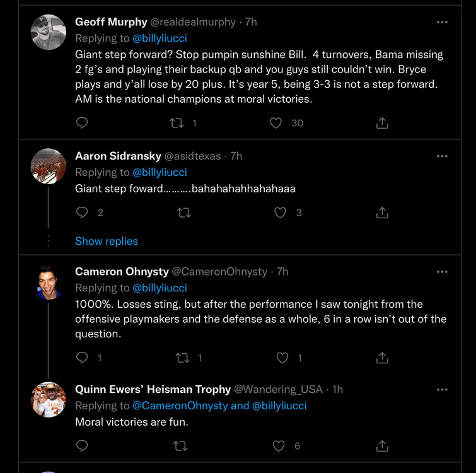Viewport: 476px width, 473px height.
Task: Like Aaron Sidransky's tweet
Action: [281, 213]
